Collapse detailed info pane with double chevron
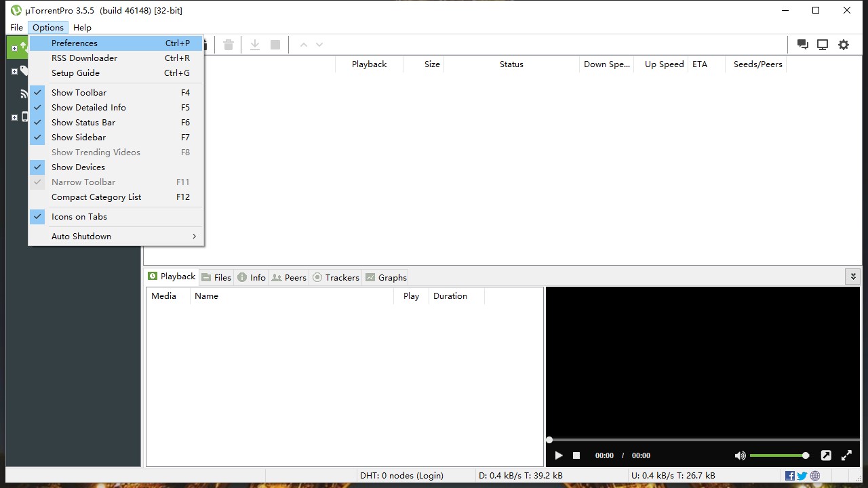Image resolution: width=868 pixels, height=488 pixels. (853, 277)
